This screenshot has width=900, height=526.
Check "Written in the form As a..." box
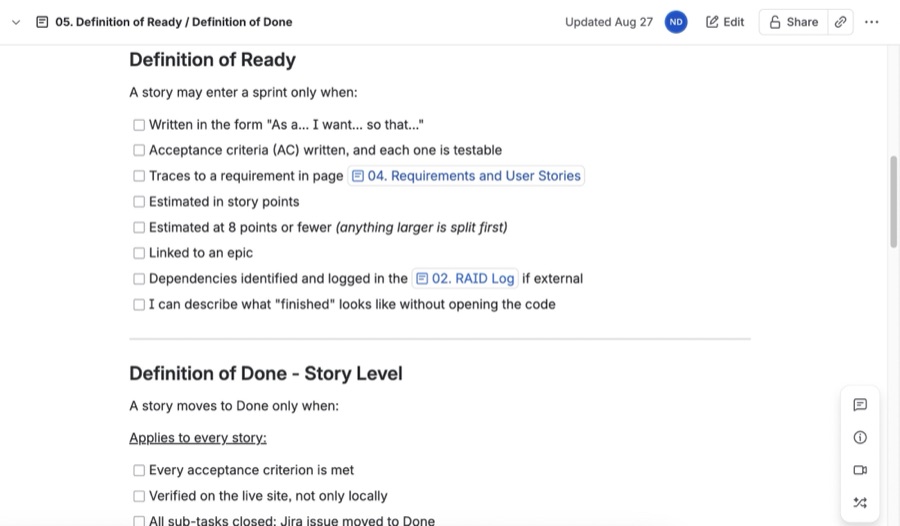pyautogui.click(x=139, y=125)
